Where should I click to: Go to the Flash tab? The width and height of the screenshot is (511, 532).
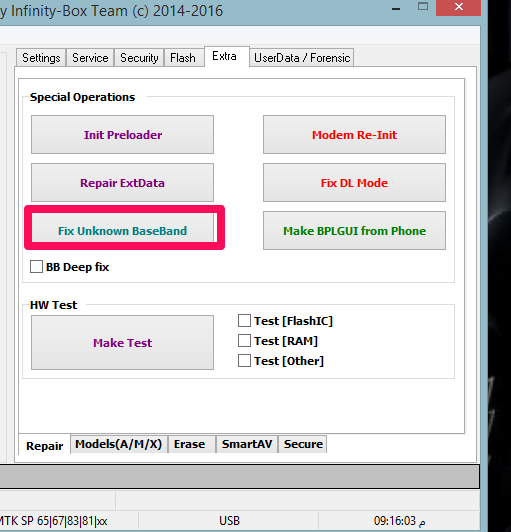pos(183,58)
